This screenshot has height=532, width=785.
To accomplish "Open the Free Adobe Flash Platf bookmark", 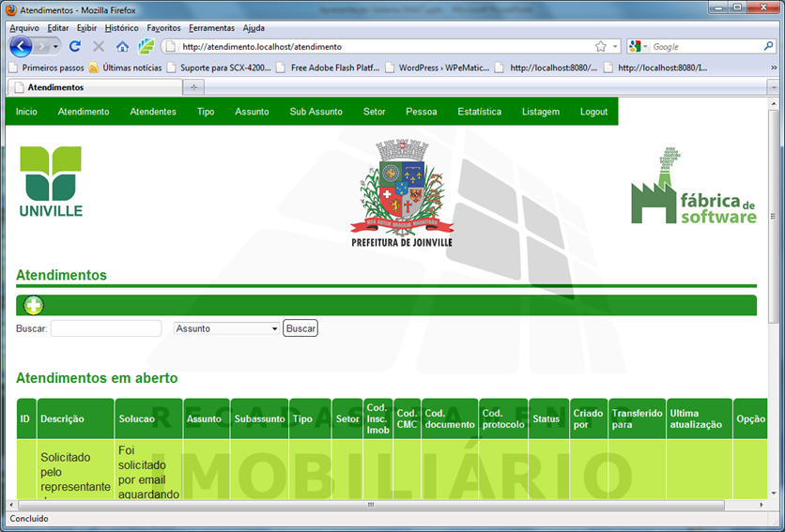I will 329,68.
